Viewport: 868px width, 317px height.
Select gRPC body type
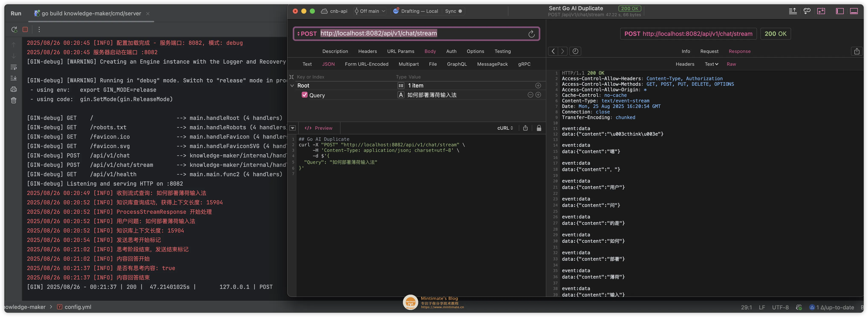[524, 64]
